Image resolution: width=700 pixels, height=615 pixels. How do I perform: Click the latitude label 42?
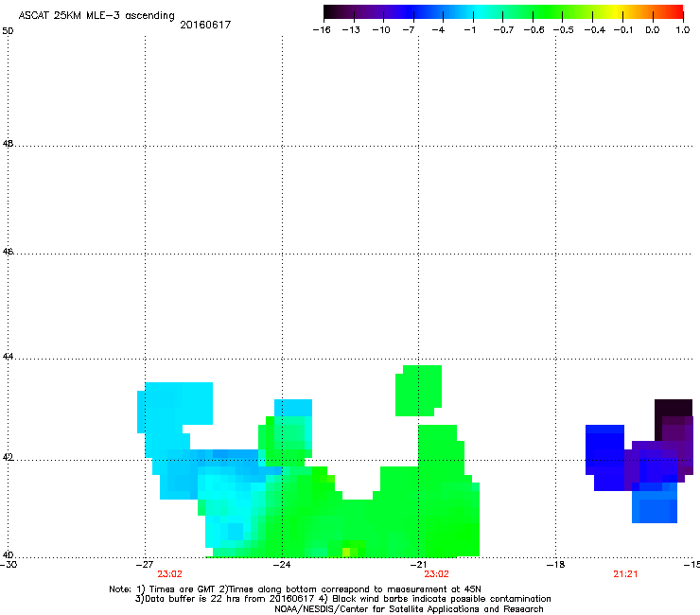8,458
